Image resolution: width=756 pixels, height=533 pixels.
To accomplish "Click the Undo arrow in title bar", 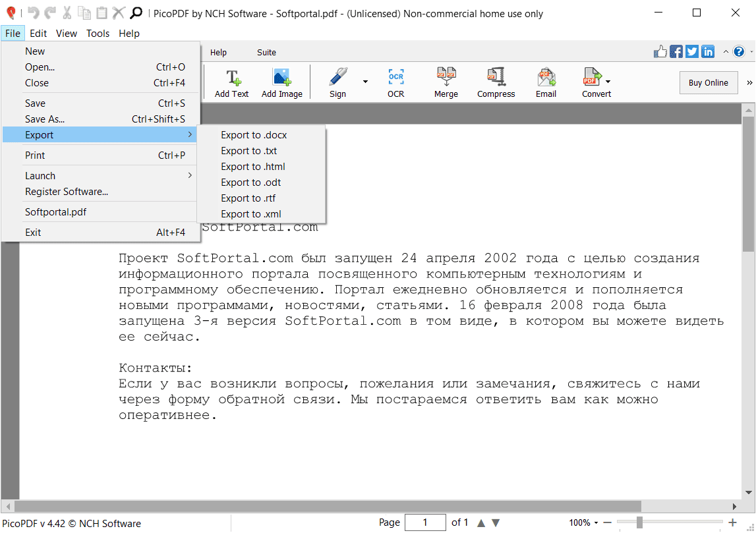I will coord(33,13).
